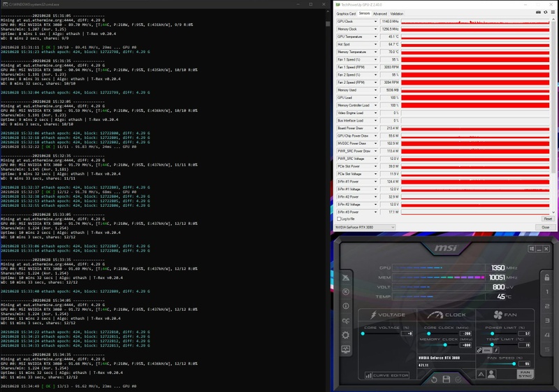559x392 pixels.
Task: Click the Clock section header in Afterburner
Action: click(446, 315)
